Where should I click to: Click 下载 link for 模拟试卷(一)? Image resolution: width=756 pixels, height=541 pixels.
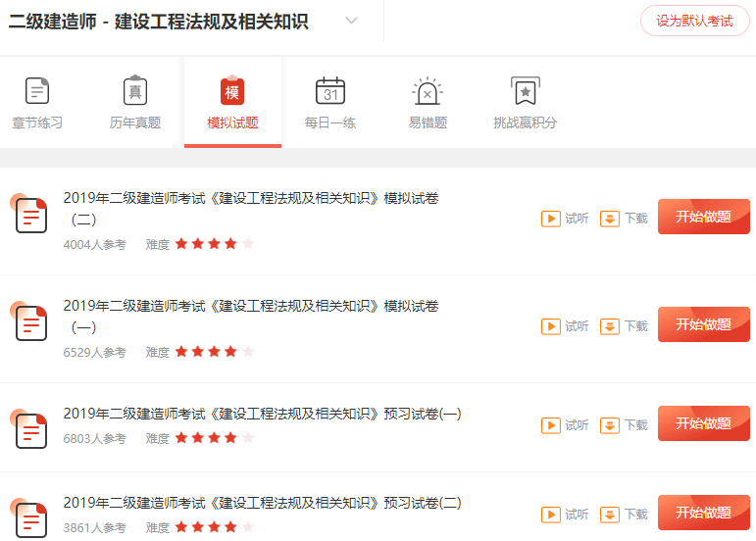pos(636,326)
